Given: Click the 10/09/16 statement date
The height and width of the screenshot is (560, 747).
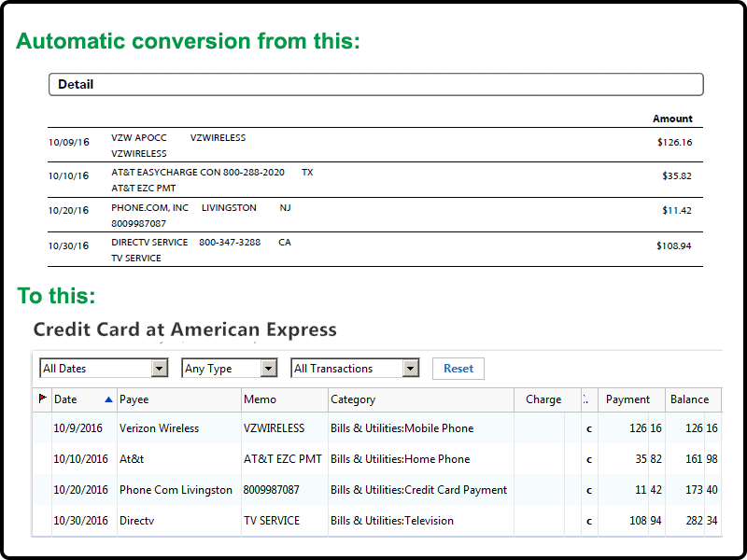Looking at the screenshot, I should (x=68, y=143).
